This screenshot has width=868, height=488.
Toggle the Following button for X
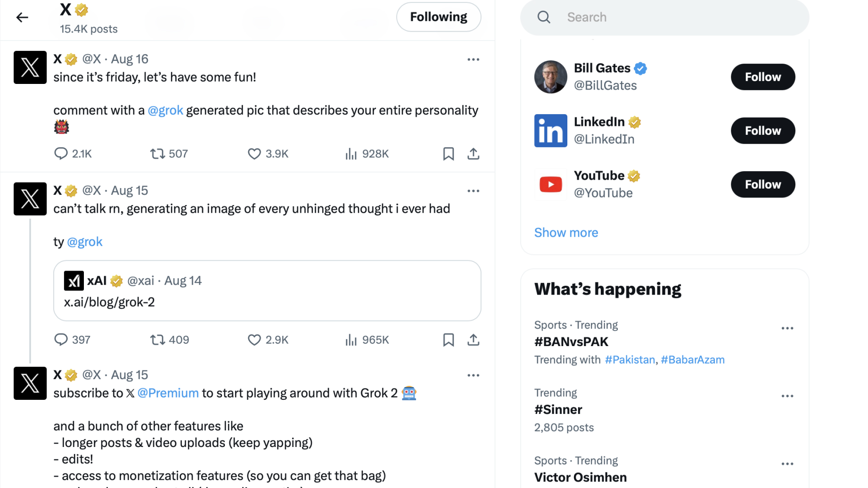click(x=438, y=17)
